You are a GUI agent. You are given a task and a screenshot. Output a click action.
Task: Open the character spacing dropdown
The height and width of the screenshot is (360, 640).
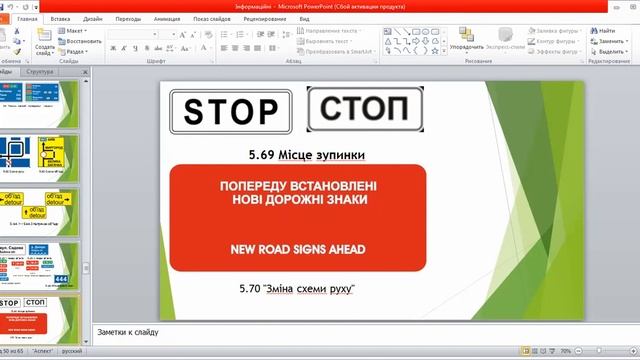[x=171, y=48]
